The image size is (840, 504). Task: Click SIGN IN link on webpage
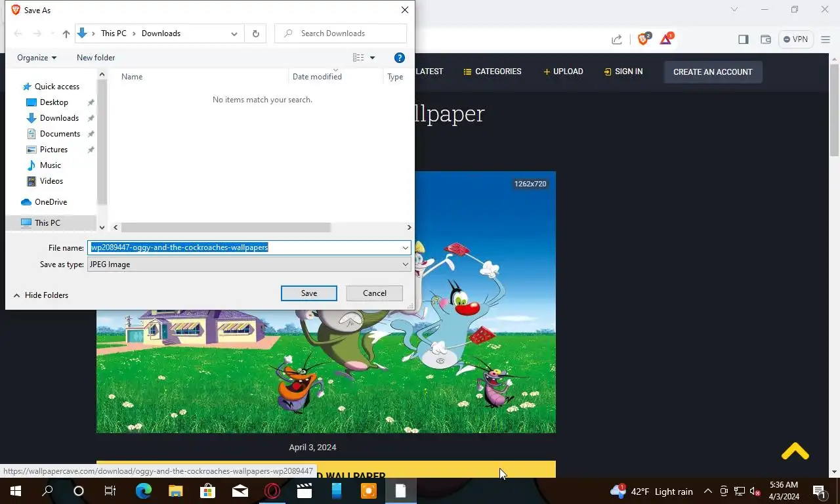[x=623, y=72]
